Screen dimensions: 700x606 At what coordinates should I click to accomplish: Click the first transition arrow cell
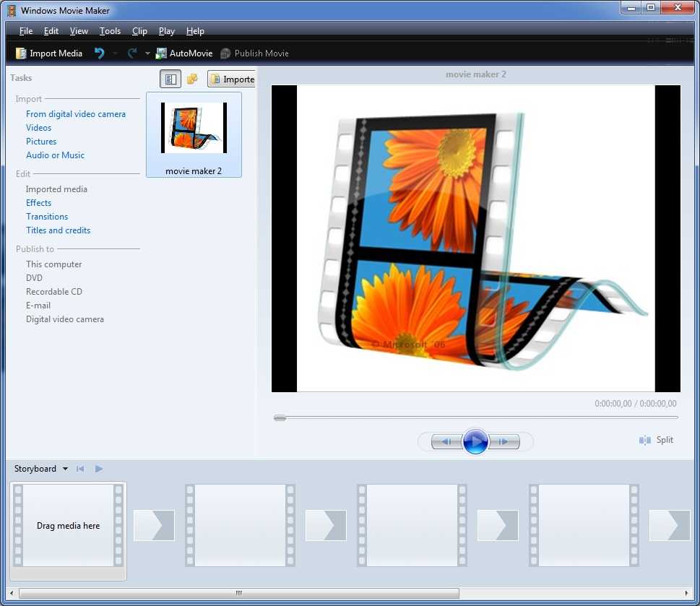click(x=154, y=526)
